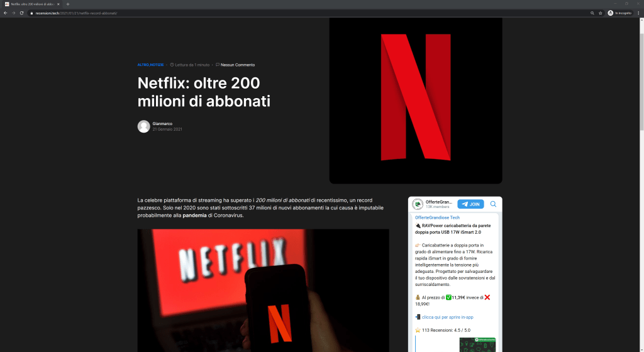Open the ALTRO category link
This screenshot has width=644, height=352.
point(143,65)
